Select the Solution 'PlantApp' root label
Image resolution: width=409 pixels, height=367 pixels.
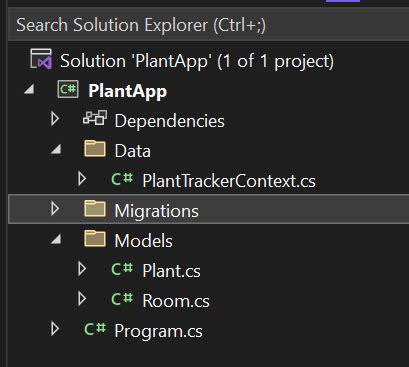click(197, 61)
